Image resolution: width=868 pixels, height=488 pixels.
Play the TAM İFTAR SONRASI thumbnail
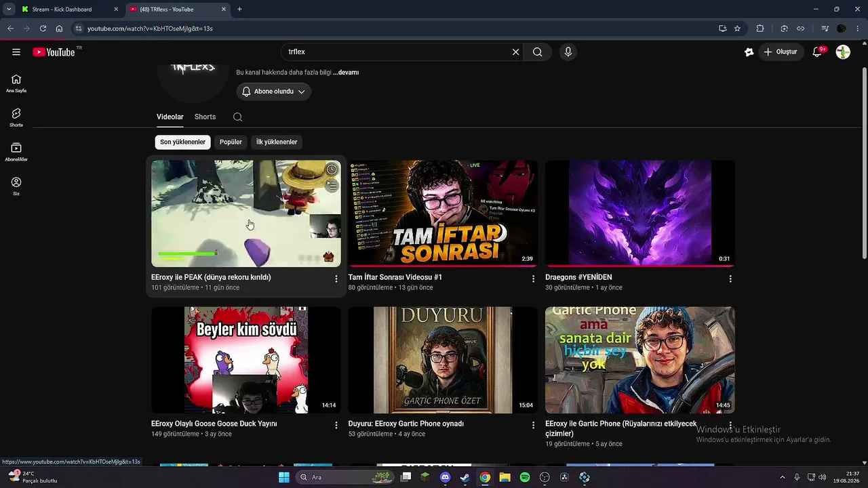(x=443, y=213)
